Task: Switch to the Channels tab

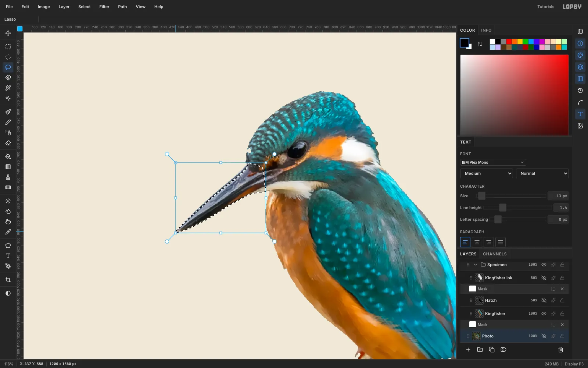Action: pyautogui.click(x=495, y=254)
